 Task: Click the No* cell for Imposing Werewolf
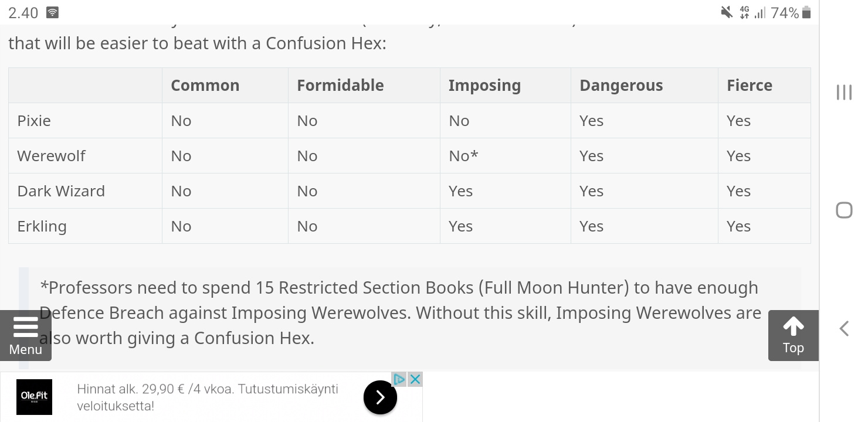(x=463, y=156)
